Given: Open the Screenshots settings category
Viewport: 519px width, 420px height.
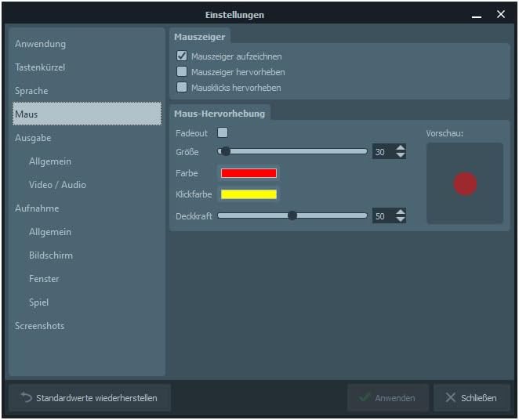Looking at the screenshot, I should tap(87, 325).
